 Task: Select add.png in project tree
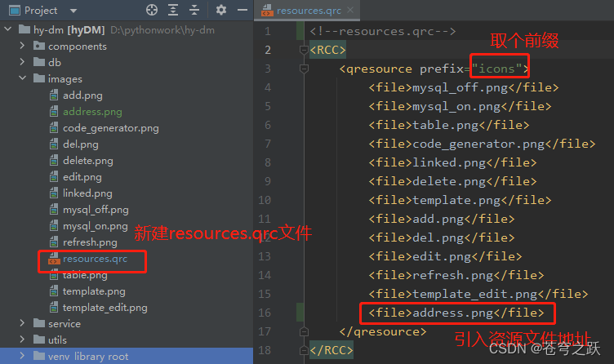(x=82, y=95)
